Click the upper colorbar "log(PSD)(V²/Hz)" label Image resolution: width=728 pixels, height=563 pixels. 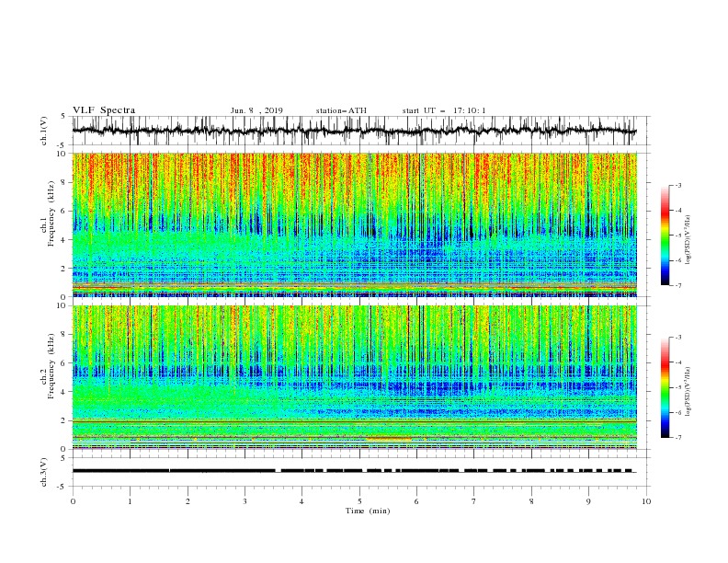688,240
